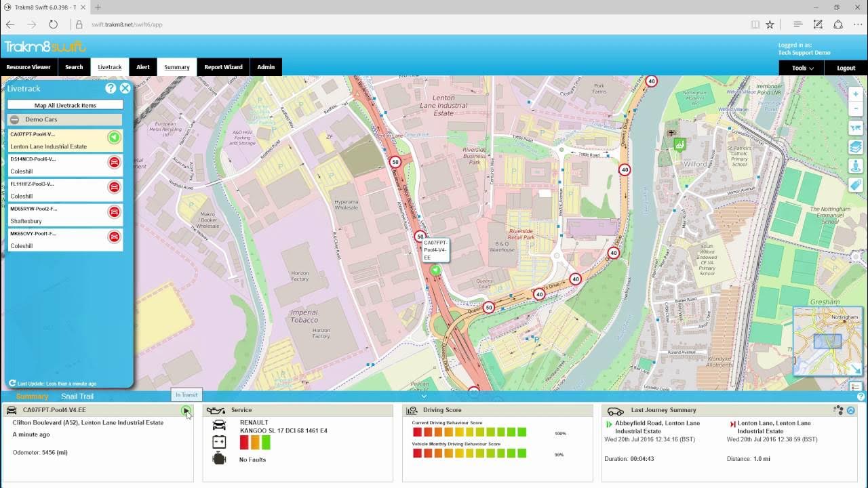The image size is (868, 488).
Task: Click the Logout button
Action: (846, 68)
